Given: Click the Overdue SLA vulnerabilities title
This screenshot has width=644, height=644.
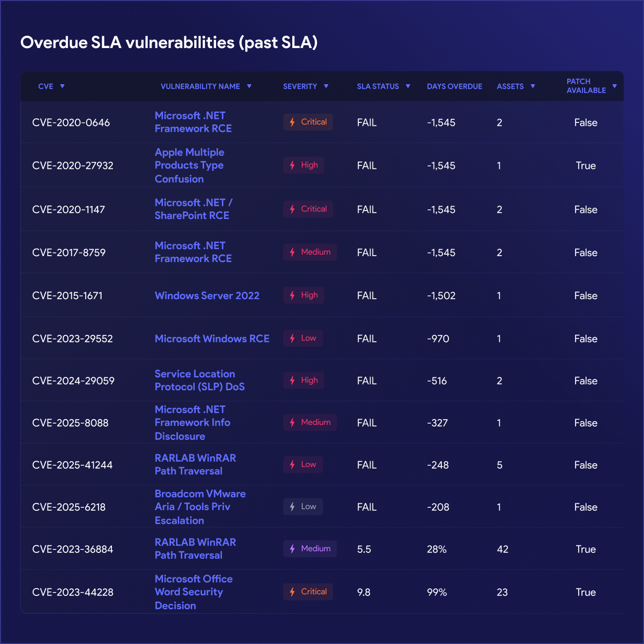Looking at the screenshot, I should coord(169,43).
